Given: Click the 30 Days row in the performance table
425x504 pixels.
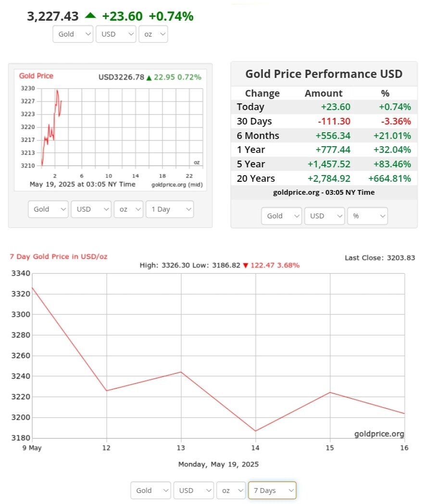Looking at the screenshot, I should [x=324, y=121].
